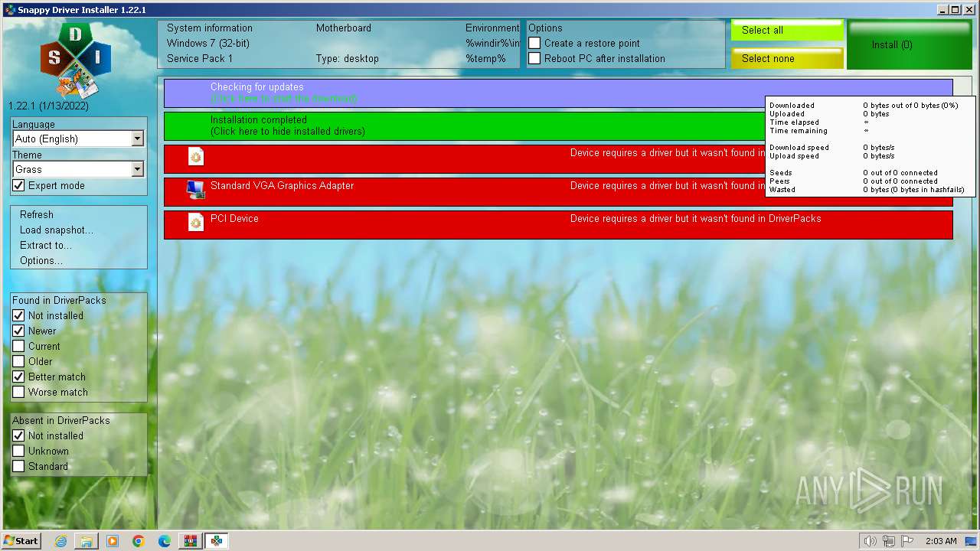Click the Select all button
The width and height of the screenshot is (980, 551).
tap(787, 31)
